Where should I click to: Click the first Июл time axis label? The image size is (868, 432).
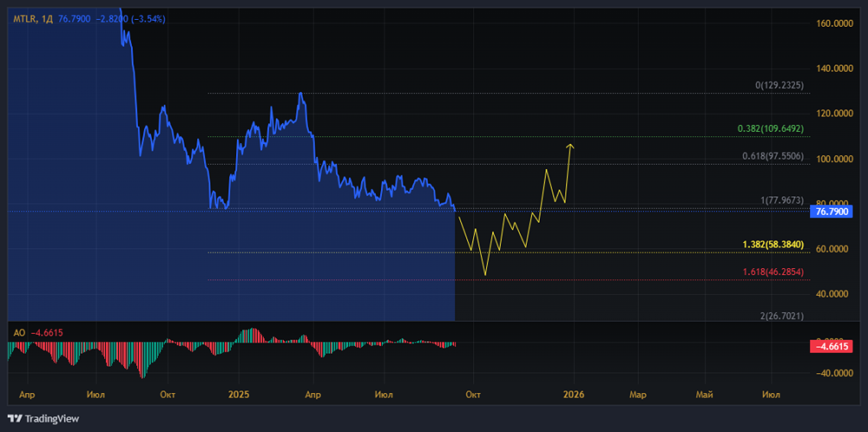point(97,395)
